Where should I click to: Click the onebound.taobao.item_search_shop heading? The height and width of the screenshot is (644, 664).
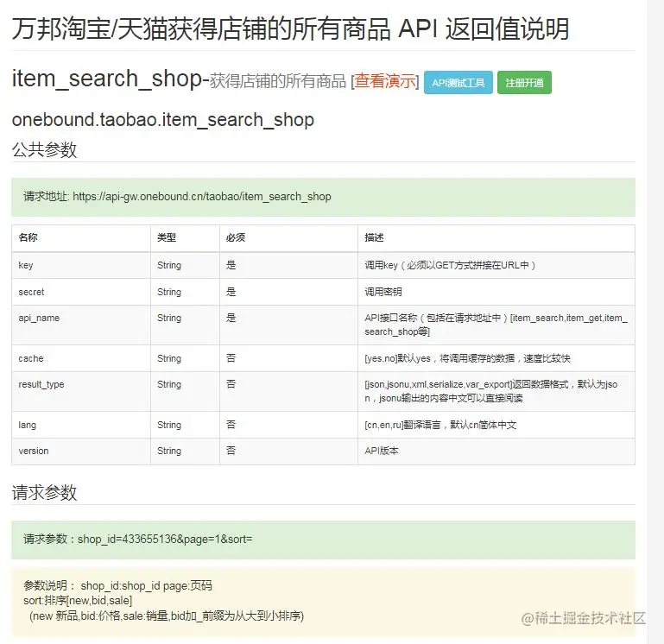click(163, 120)
